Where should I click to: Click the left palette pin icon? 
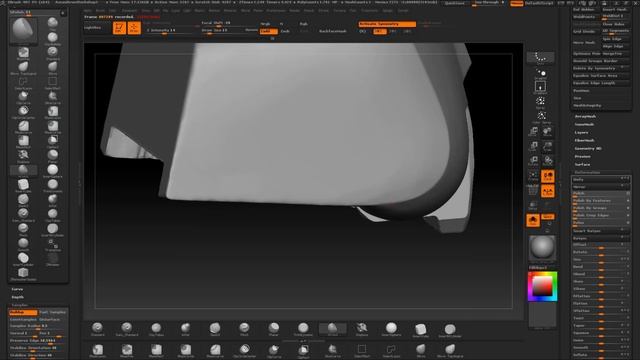pyautogui.click(x=62, y=13)
